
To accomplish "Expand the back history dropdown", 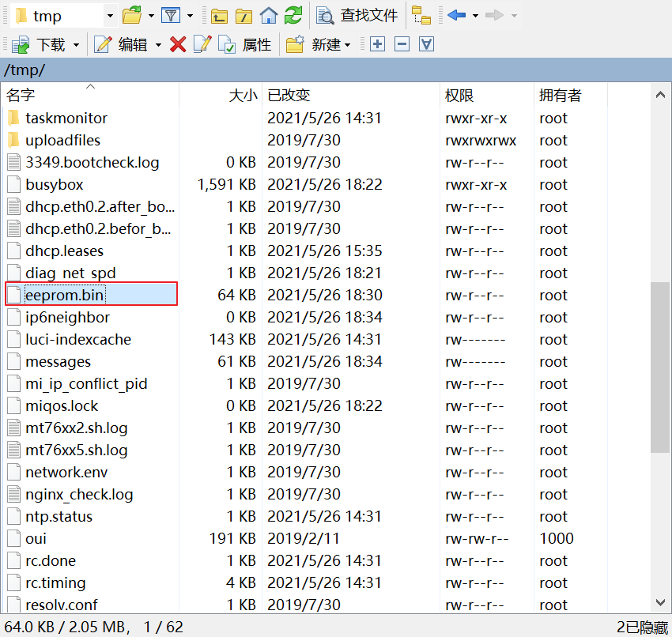I will (x=475, y=16).
